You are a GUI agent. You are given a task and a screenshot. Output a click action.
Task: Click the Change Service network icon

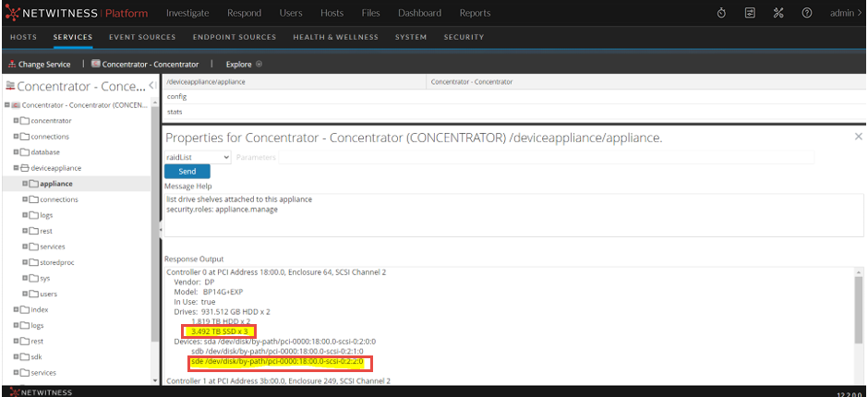12,65
